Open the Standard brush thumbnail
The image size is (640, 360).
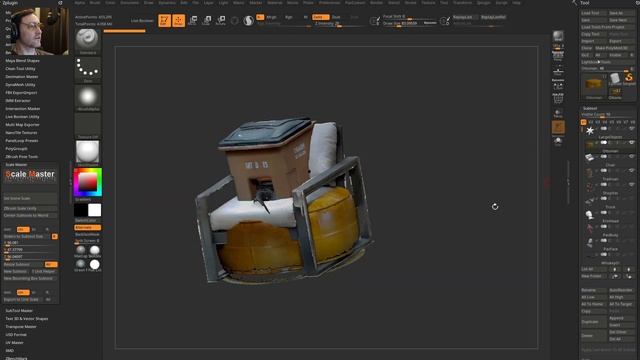pos(88,41)
